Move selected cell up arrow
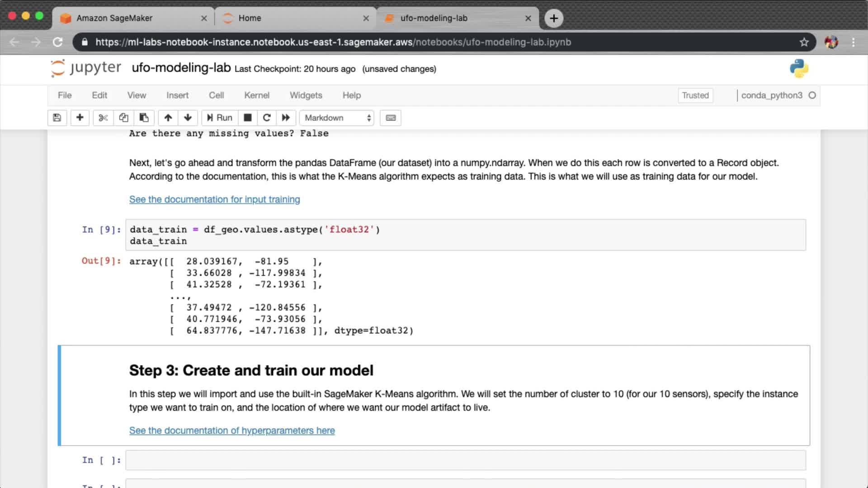 coord(168,118)
